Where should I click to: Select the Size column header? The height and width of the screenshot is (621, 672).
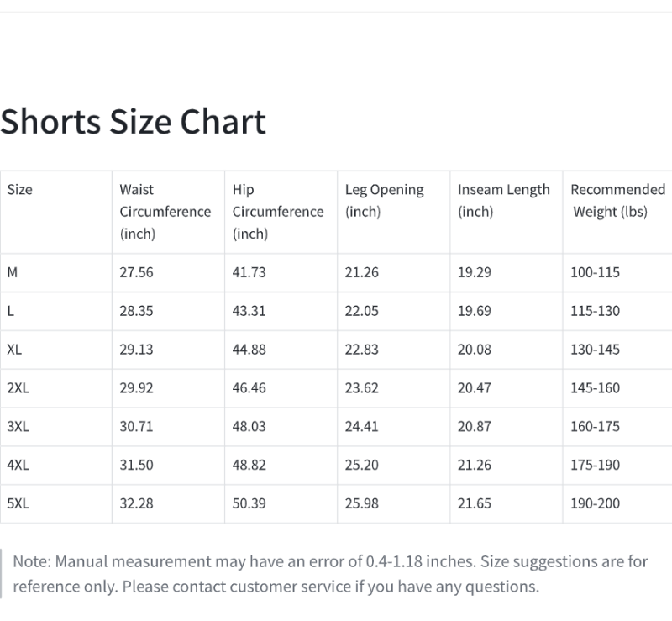(x=19, y=190)
